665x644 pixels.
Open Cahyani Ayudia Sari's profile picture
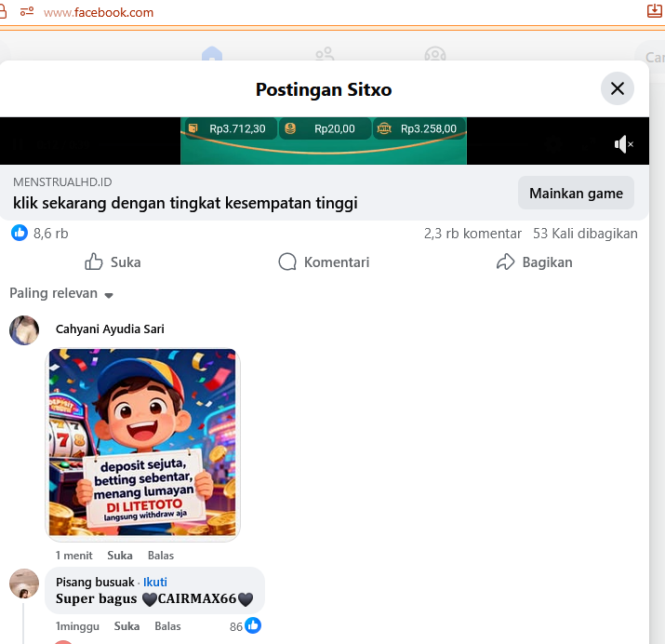[24, 330]
